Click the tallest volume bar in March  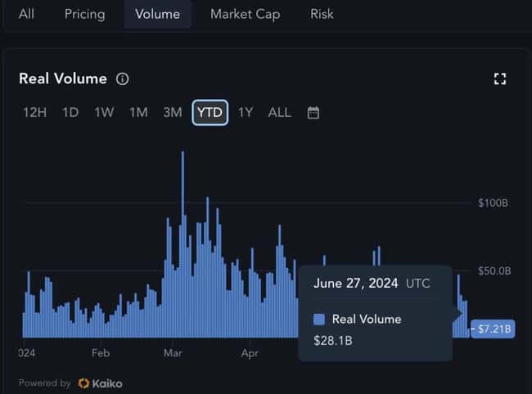coord(183,245)
